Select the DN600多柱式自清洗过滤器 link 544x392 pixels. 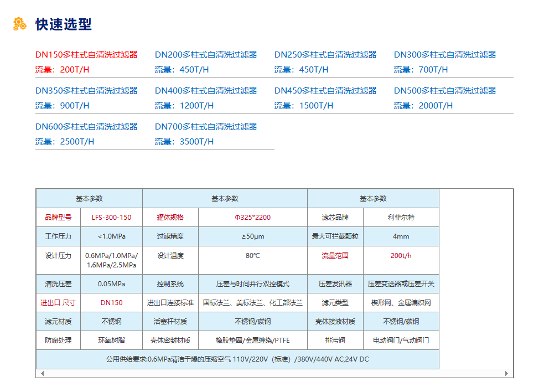point(86,126)
